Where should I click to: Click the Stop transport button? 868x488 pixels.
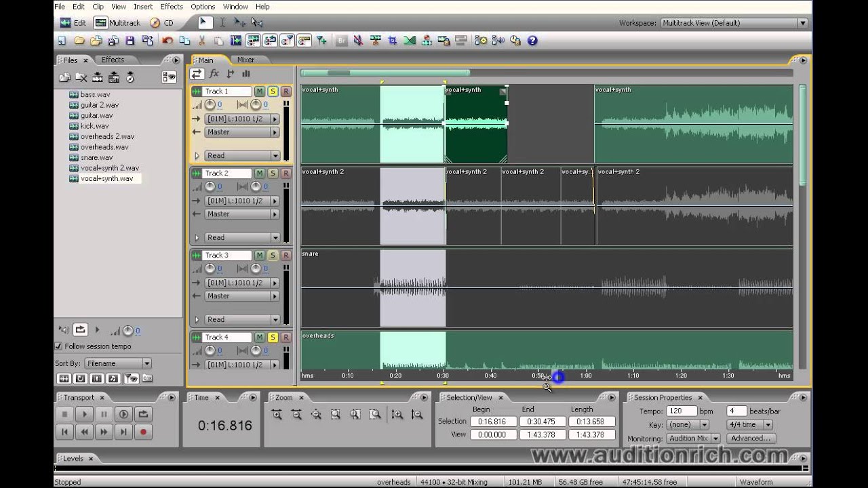point(64,414)
